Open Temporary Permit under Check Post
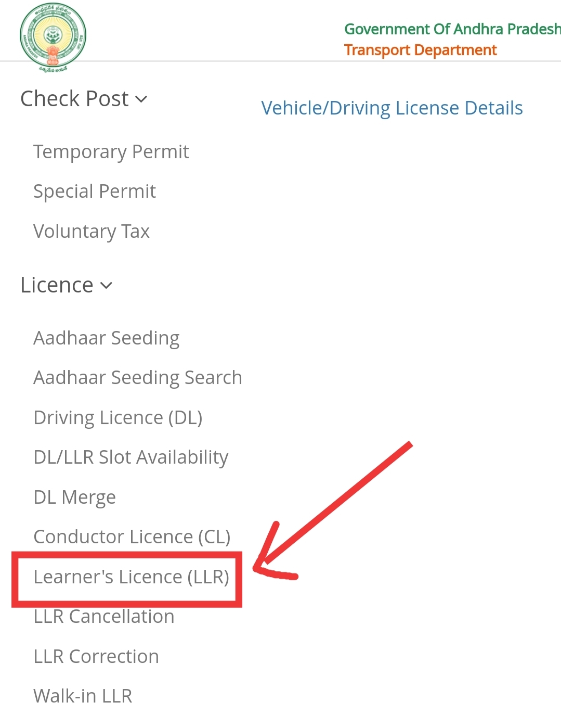Screen dimensions: 561x728 coord(111,151)
